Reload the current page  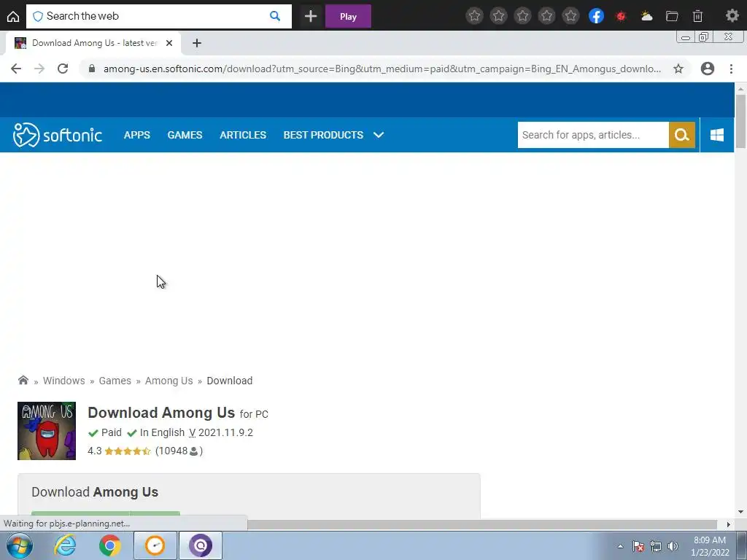pos(63,69)
